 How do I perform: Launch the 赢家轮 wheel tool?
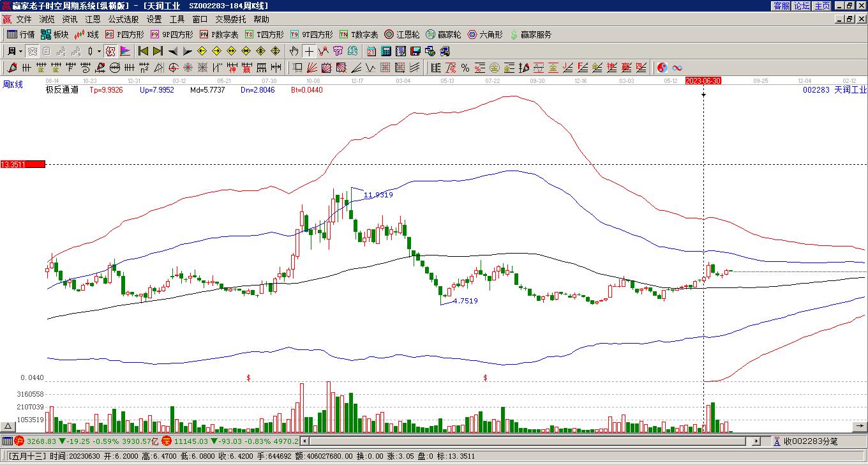pos(444,34)
